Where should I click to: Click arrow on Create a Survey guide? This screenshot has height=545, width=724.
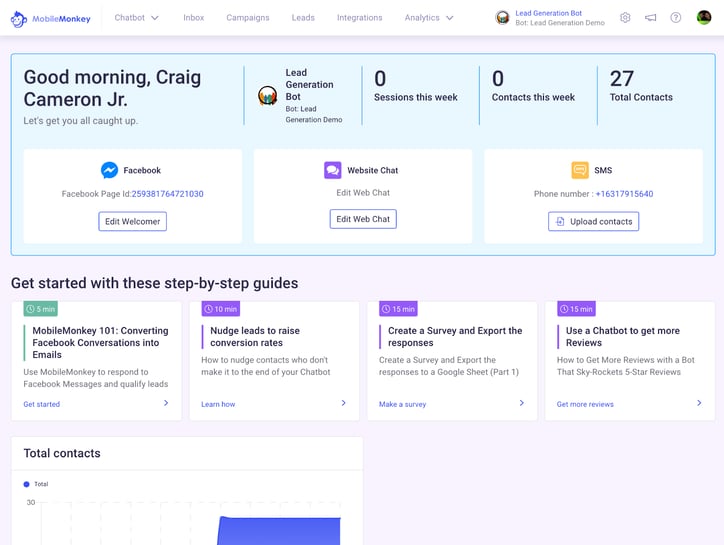pyautogui.click(x=522, y=403)
